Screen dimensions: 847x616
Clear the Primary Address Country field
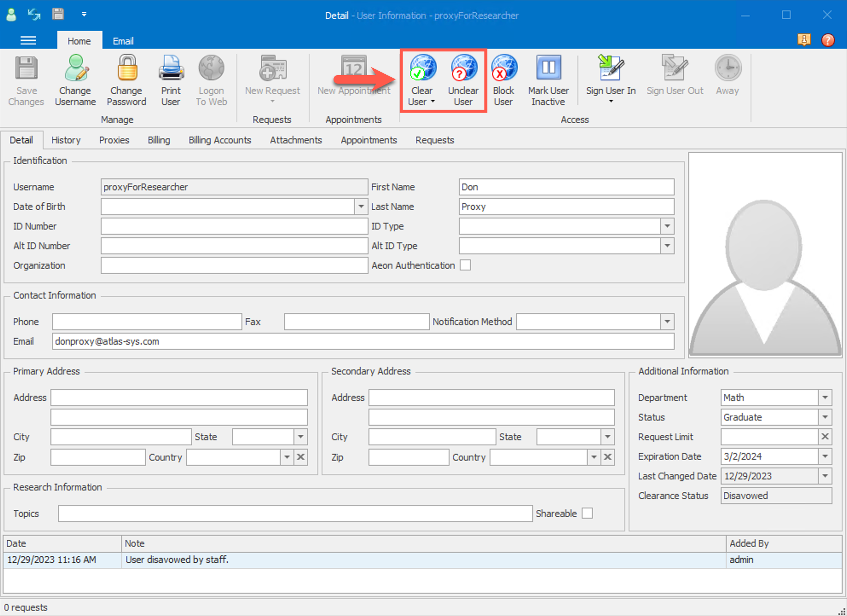(301, 457)
